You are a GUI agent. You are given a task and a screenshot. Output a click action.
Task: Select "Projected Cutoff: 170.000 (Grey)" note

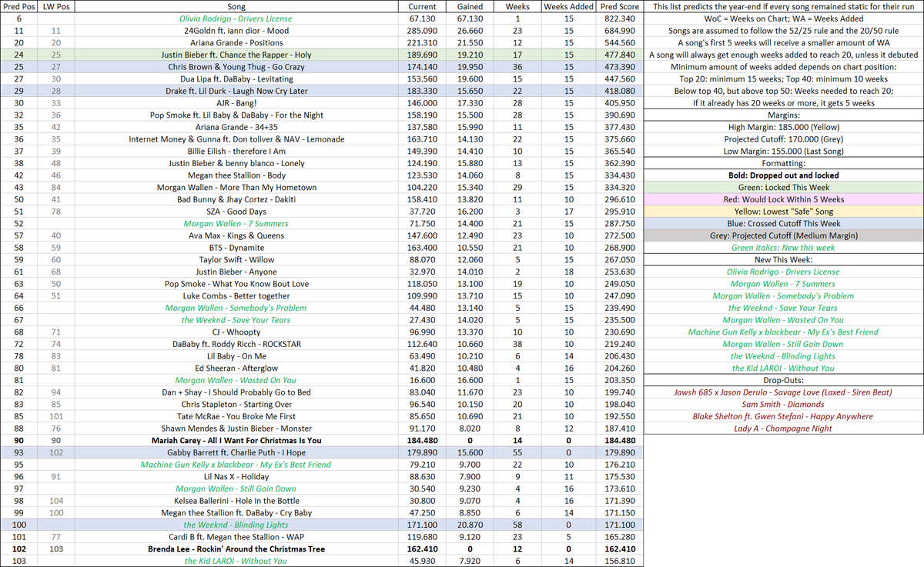point(784,139)
